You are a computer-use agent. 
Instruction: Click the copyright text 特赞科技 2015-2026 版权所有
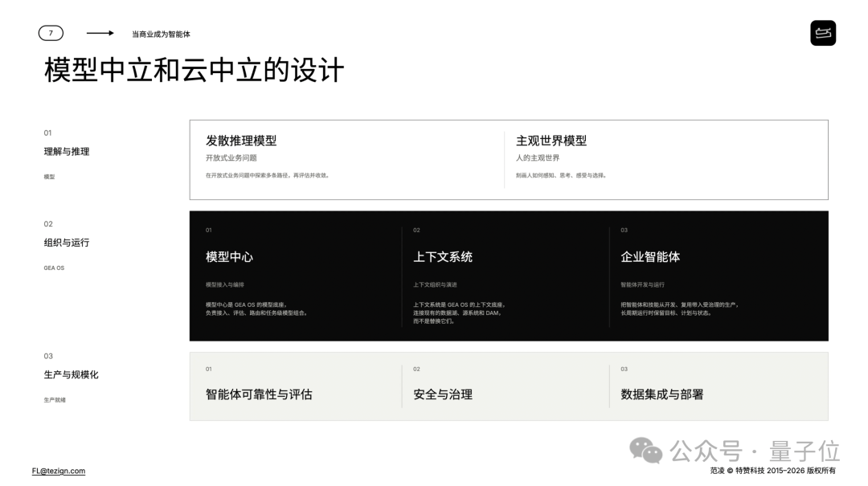(x=785, y=471)
